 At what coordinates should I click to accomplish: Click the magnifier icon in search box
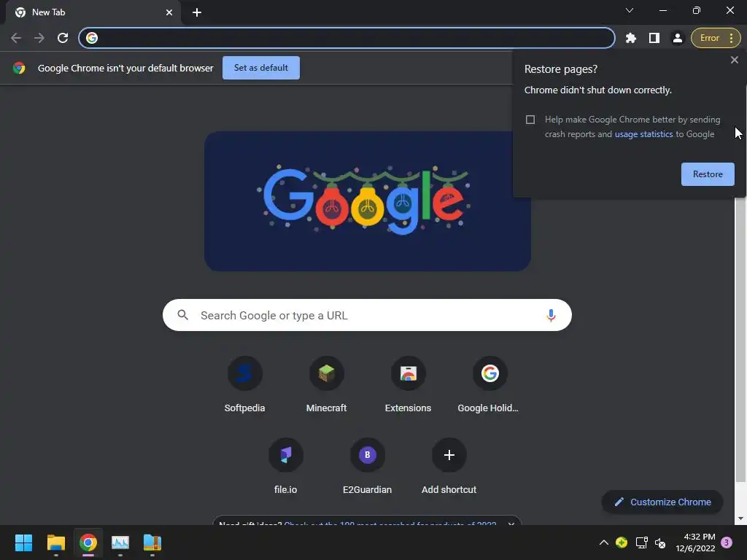[183, 315]
